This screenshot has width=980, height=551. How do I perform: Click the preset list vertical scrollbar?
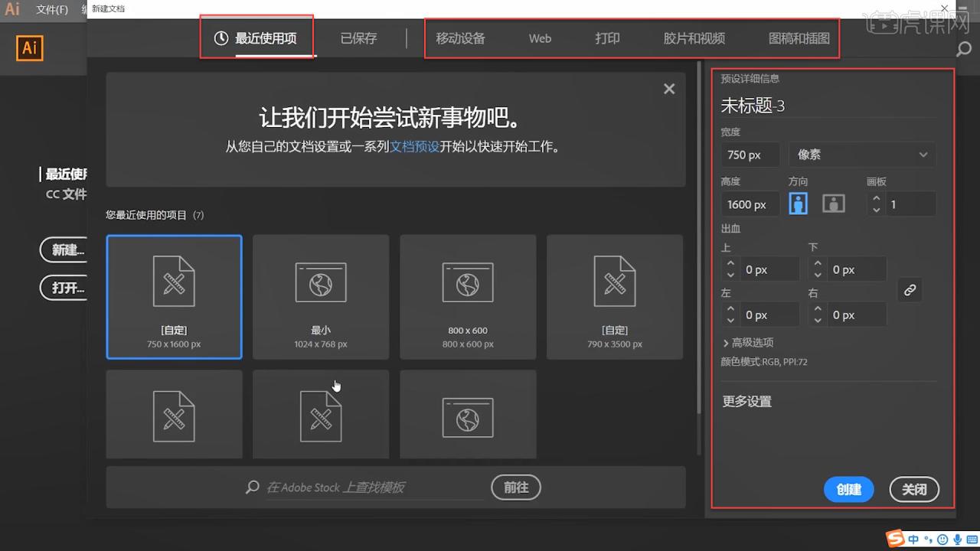(x=698, y=237)
